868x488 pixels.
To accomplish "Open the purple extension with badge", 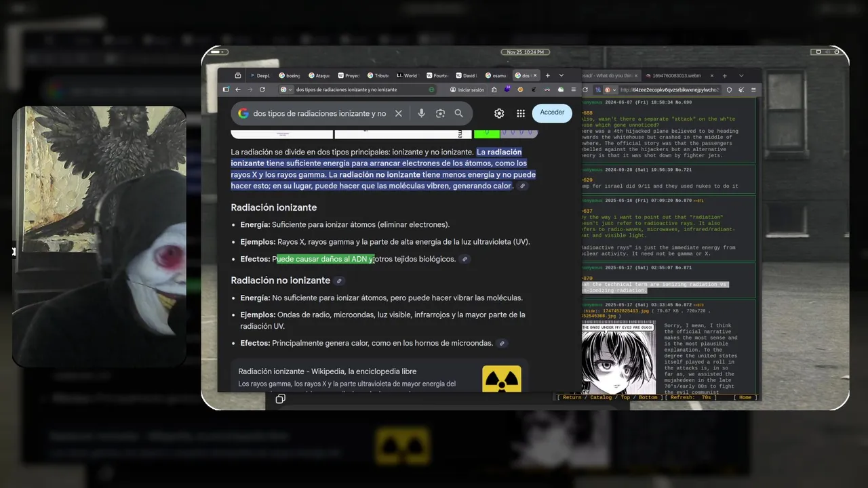I will point(507,89).
